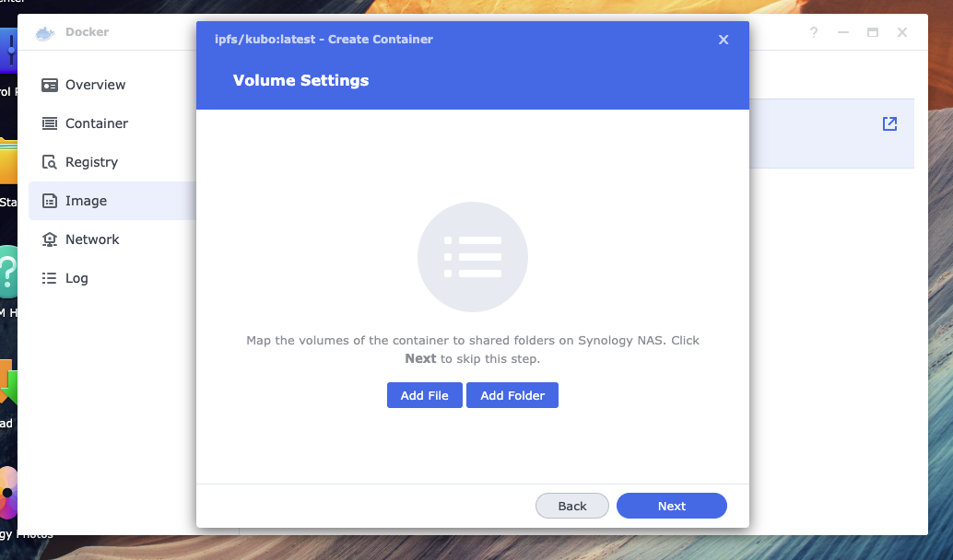Image resolution: width=953 pixels, height=560 pixels.
Task: Click the volume list placeholder graphic
Action: pos(473,257)
